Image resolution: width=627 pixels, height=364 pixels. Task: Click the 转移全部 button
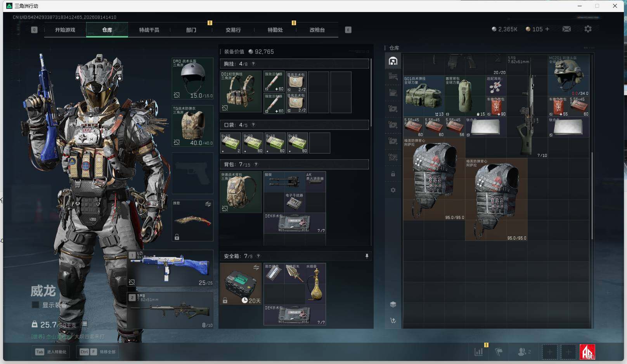[98, 352]
